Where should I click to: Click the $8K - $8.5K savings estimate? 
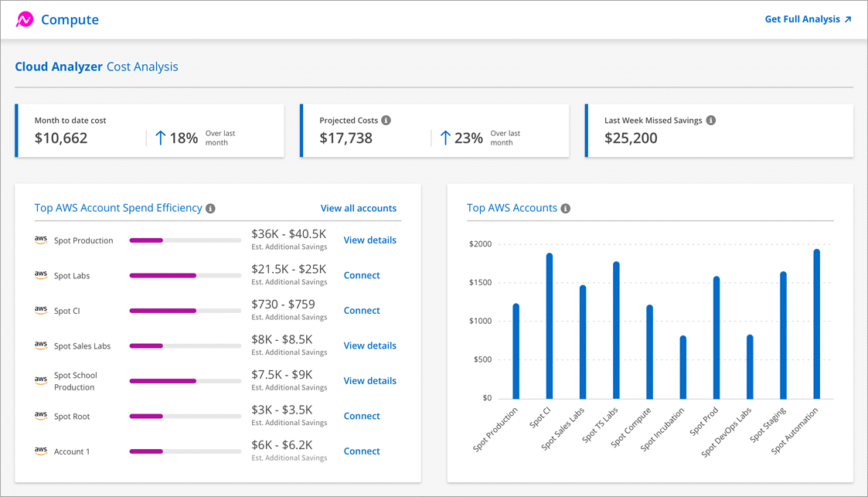(x=282, y=339)
